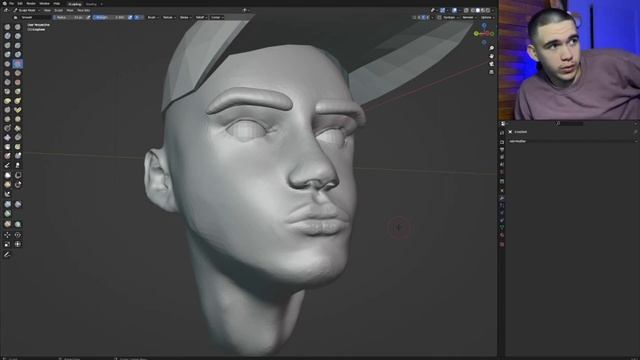Toggle Z axis symmetry

tap(427, 18)
